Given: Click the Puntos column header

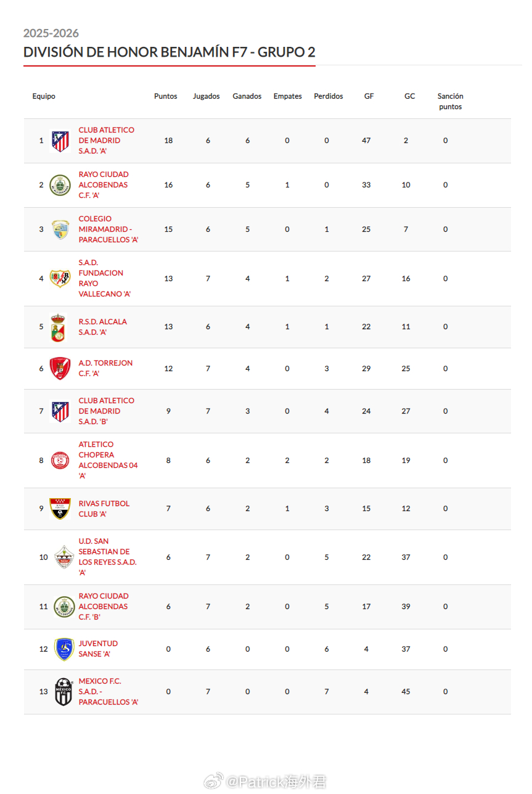Looking at the screenshot, I should (165, 96).
